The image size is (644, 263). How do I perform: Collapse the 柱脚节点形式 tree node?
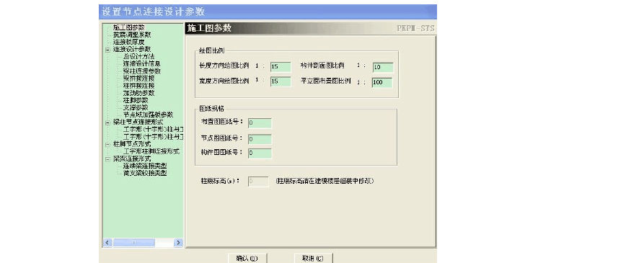click(107, 144)
